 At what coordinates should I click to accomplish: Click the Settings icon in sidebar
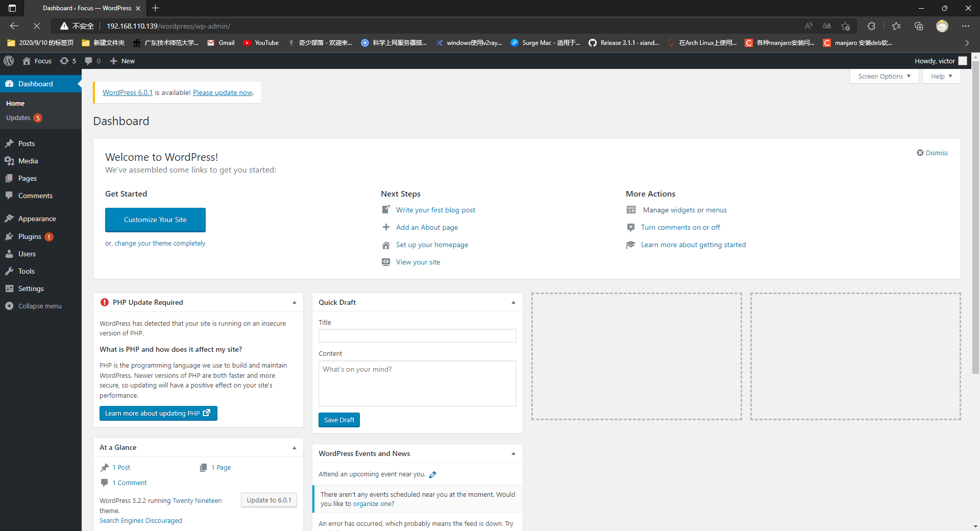coord(9,288)
